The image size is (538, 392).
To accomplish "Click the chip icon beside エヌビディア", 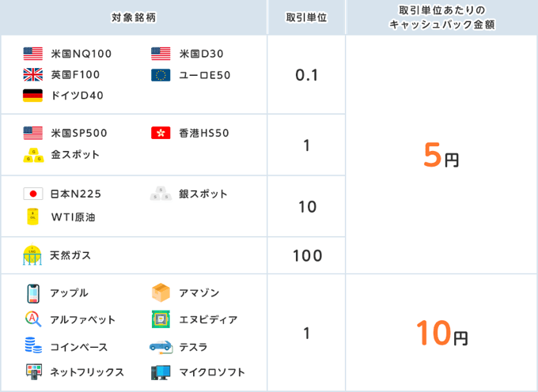I will tap(161, 319).
